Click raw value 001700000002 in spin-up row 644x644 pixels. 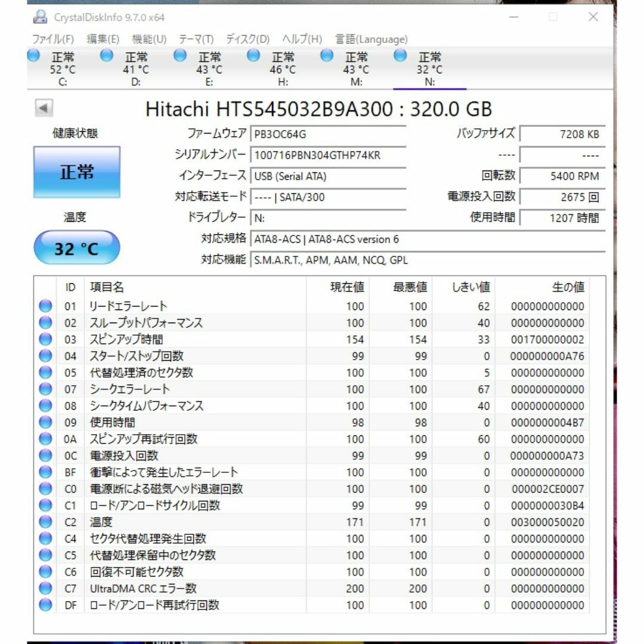click(547, 339)
